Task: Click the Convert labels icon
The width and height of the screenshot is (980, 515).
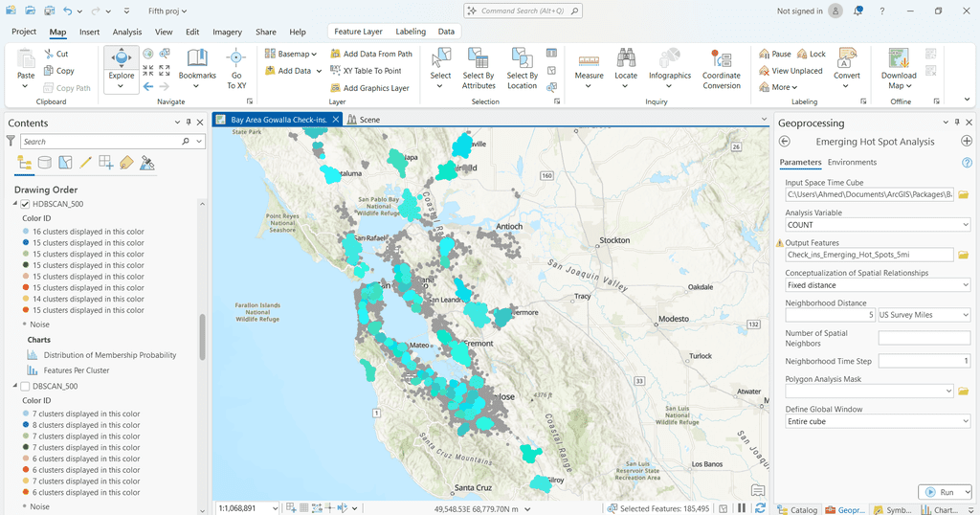Action: point(847,58)
